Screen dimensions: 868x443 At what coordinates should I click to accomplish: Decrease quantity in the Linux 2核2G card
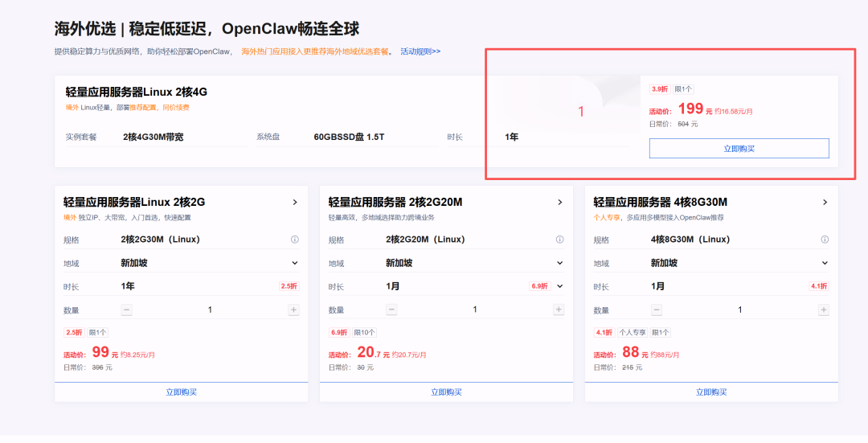point(127,310)
